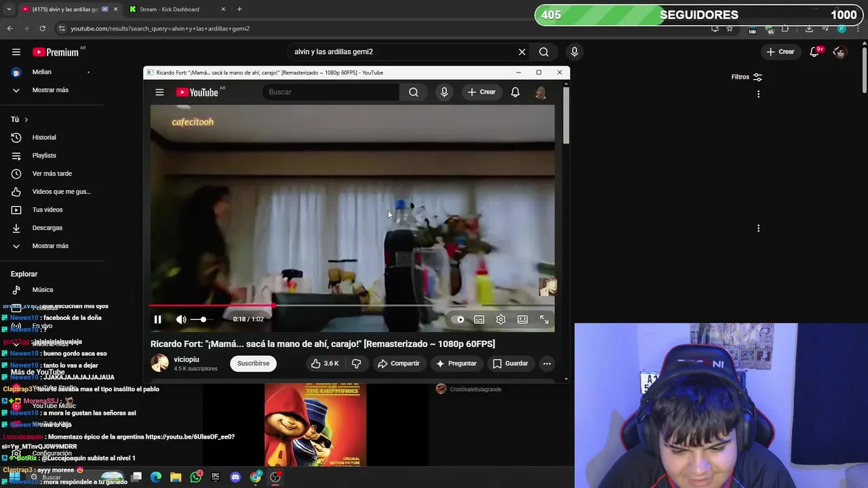Open Discord from the taskbar

235,477
